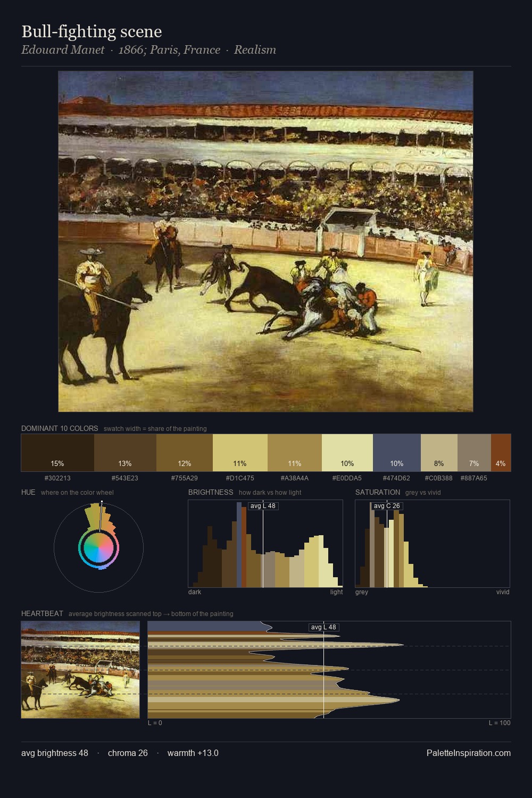Click the "#A38A4A" hex code text
Screen dimensions: 532x798
click(295, 478)
